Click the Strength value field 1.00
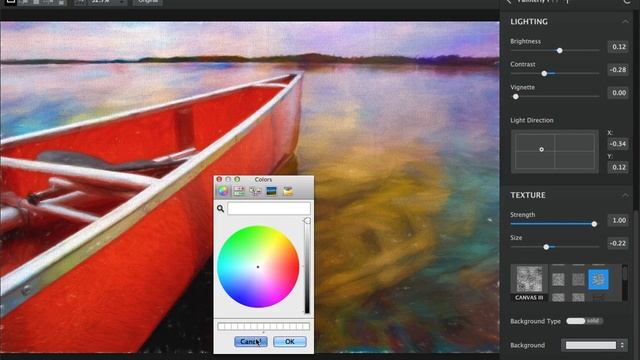Image resolution: width=640 pixels, height=360 pixels. [x=618, y=220]
